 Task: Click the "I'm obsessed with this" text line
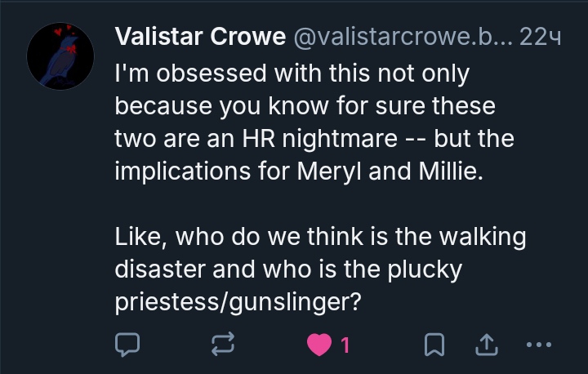pyautogui.click(x=292, y=73)
